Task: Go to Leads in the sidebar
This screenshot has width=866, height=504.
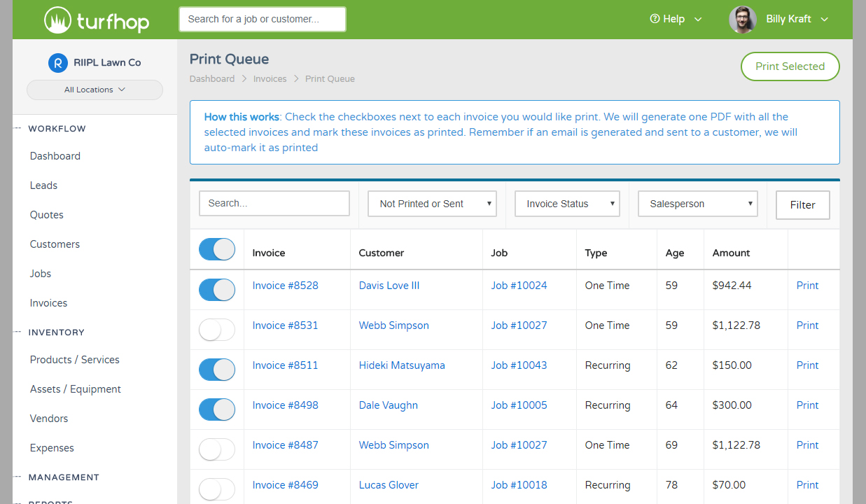Action: coord(43,185)
